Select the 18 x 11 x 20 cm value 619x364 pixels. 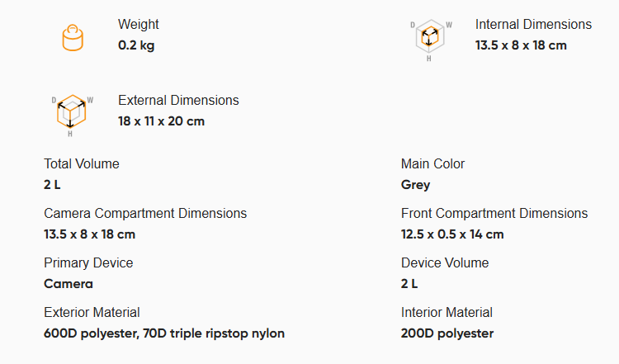pyautogui.click(x=162, y=121)
